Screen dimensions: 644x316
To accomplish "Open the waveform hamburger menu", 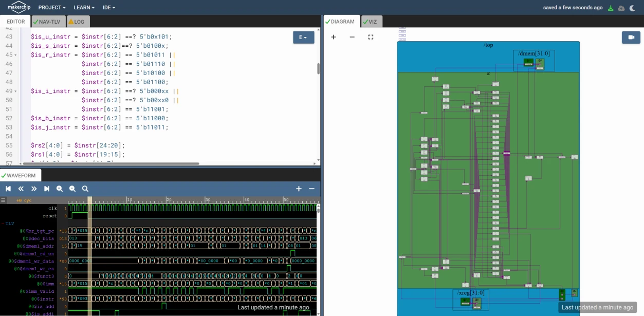I will tap(4, 200).
